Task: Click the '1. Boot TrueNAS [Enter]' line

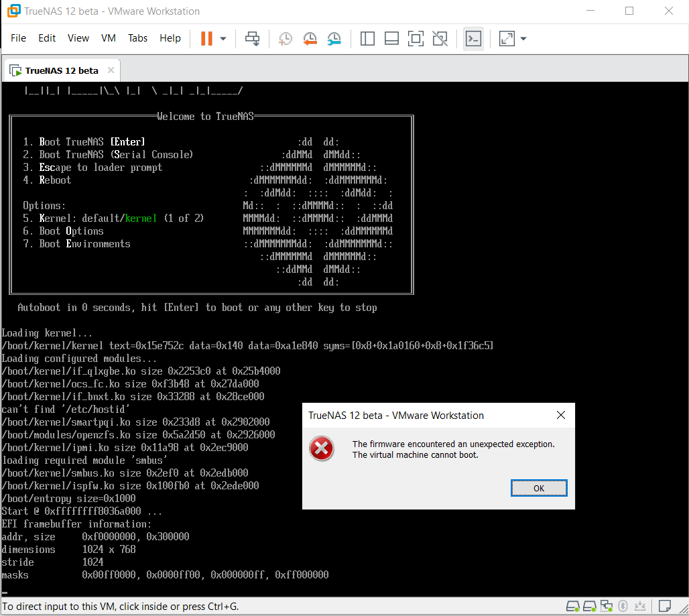Action: 84,142
